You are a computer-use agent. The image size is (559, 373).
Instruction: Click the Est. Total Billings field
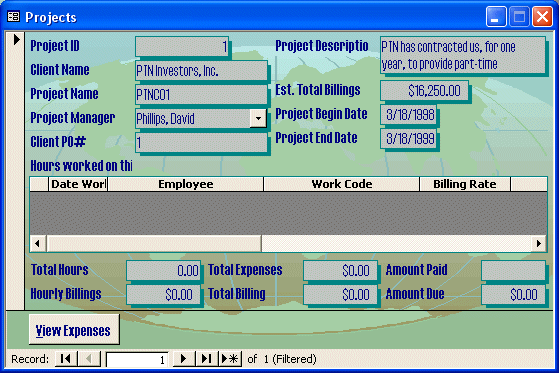click(424, 91)
